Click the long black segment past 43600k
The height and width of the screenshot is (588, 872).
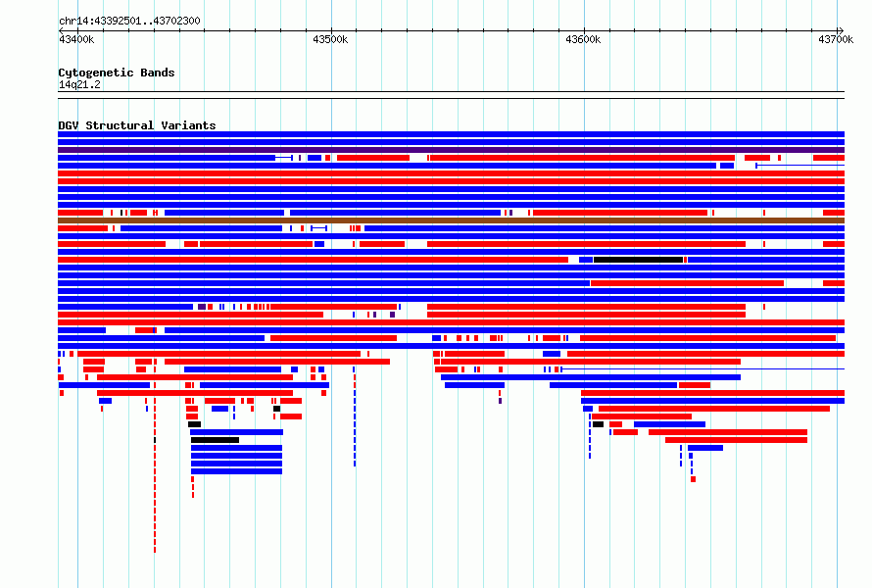pyautogui.click(x=638, y=260)
